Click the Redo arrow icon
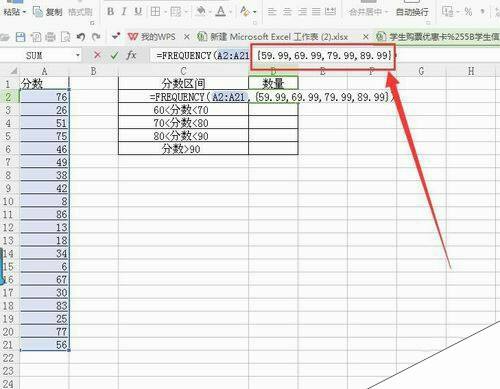This screenshot has height=389, width=500. 96,37
